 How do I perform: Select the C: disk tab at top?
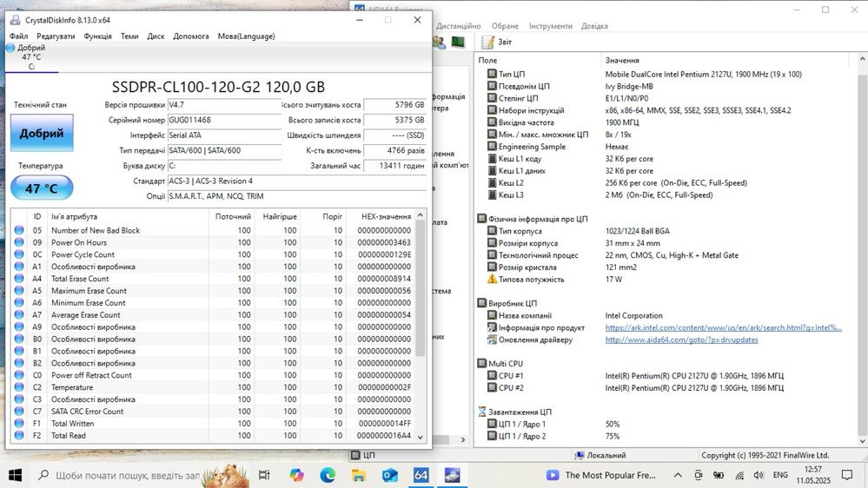(x=31, y=57)
